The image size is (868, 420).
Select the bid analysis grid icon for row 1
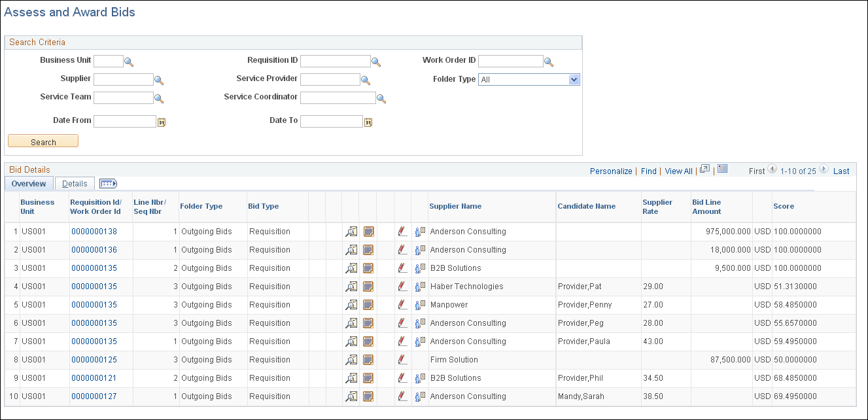point(367,232)
